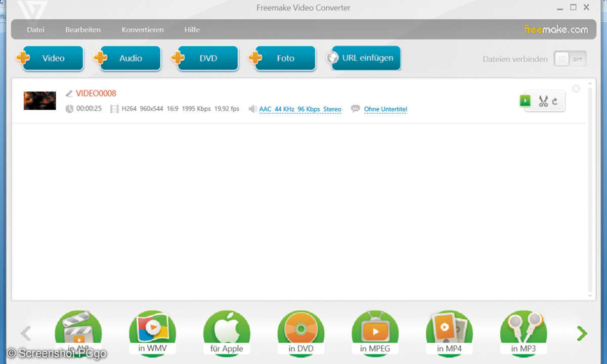Burn video in DVD format
607x364 pixels.
301,334
